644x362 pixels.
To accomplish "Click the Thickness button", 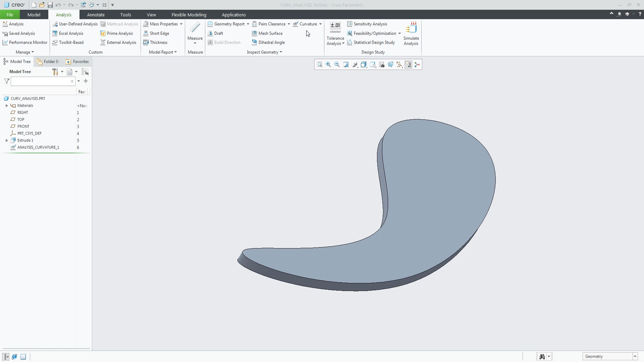I will tap(155, 43).
